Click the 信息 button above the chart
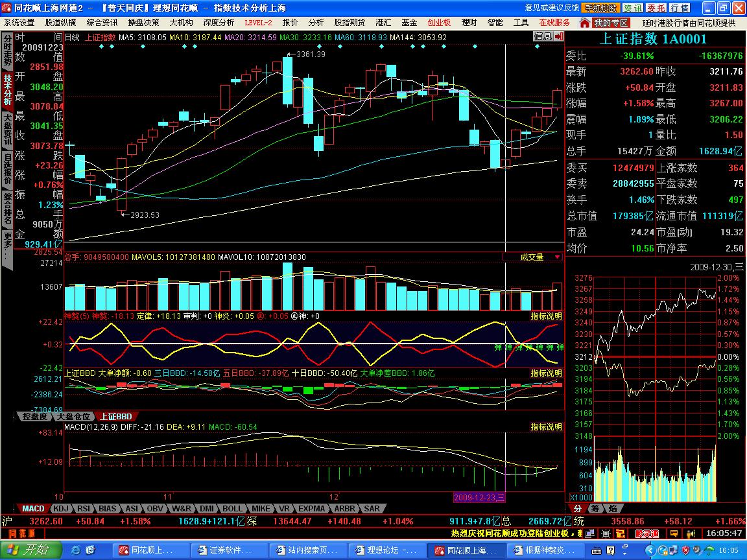 (x=543, y=37)
